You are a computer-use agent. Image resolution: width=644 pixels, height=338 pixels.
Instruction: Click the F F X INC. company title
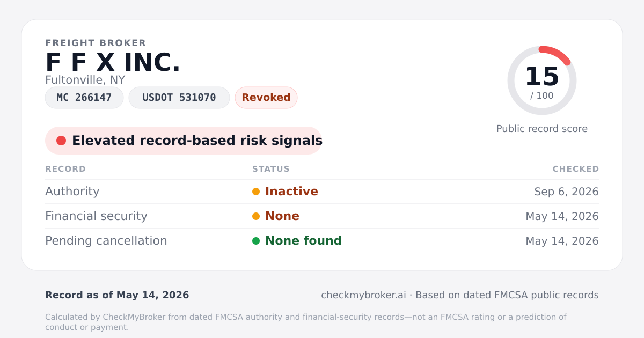point(113,63)
